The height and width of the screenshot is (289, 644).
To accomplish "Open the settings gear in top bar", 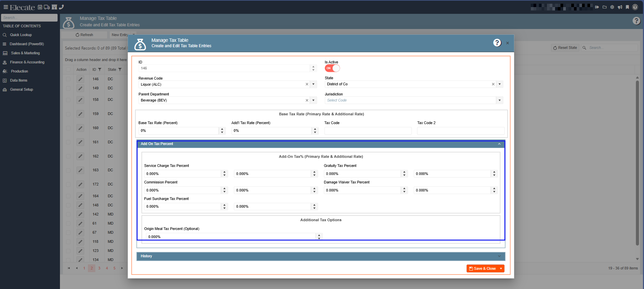I will (x=612, y=7).
